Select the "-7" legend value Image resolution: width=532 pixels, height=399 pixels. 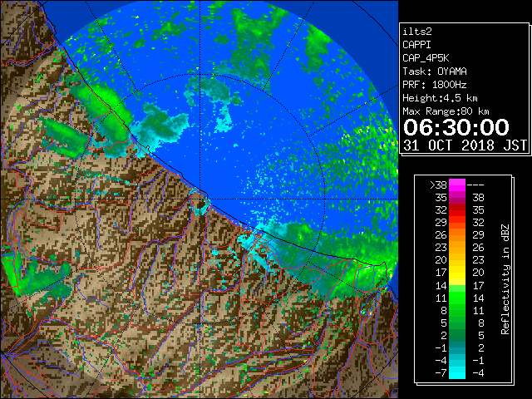(441, 373)
